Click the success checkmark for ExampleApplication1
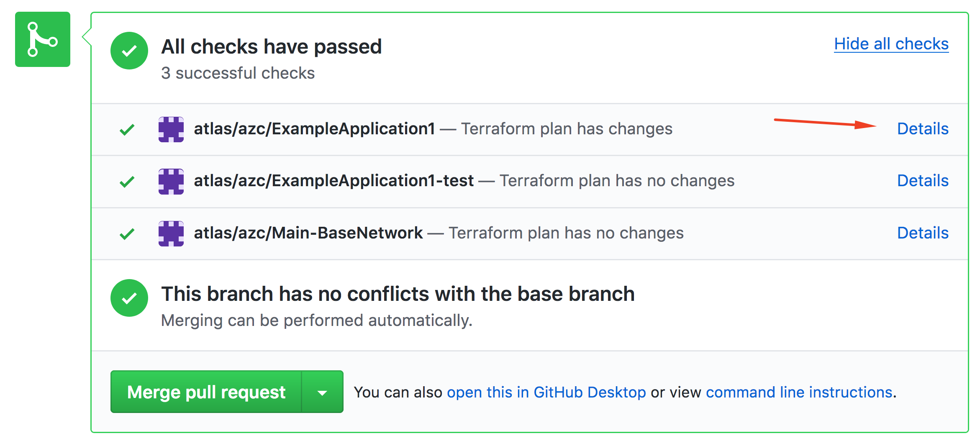 pyautogui.click(x=127, y=130)
